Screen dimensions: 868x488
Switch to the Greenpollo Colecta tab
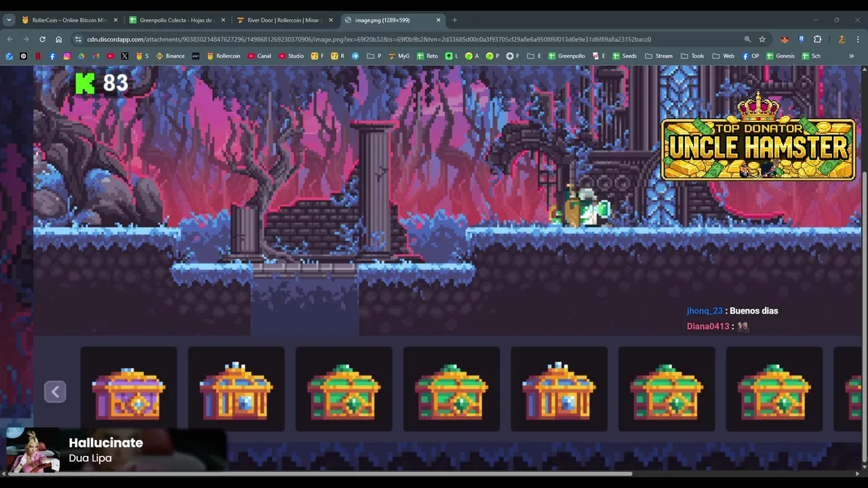click(176, 20)
